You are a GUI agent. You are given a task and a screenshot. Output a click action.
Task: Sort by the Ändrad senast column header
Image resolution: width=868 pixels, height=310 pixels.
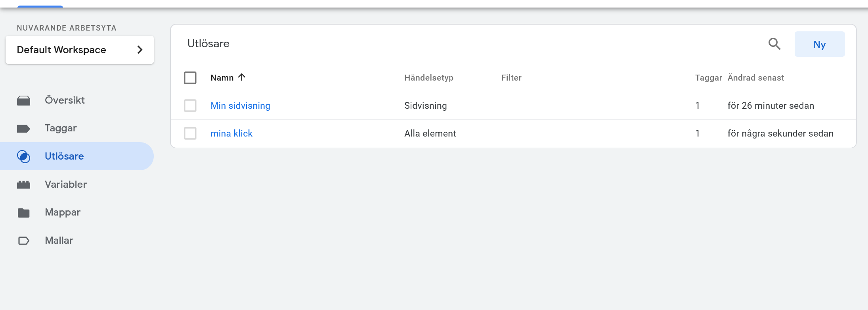pos(755,78)
